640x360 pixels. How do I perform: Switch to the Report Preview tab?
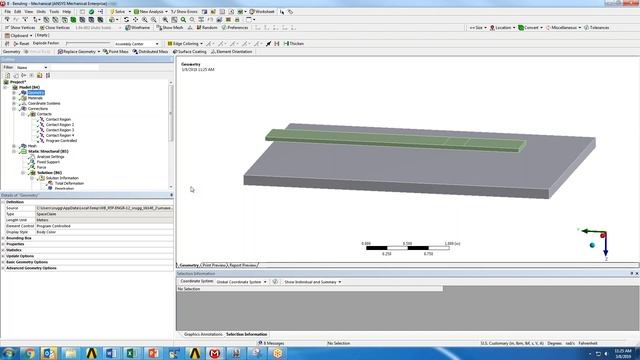coord(242,265)
